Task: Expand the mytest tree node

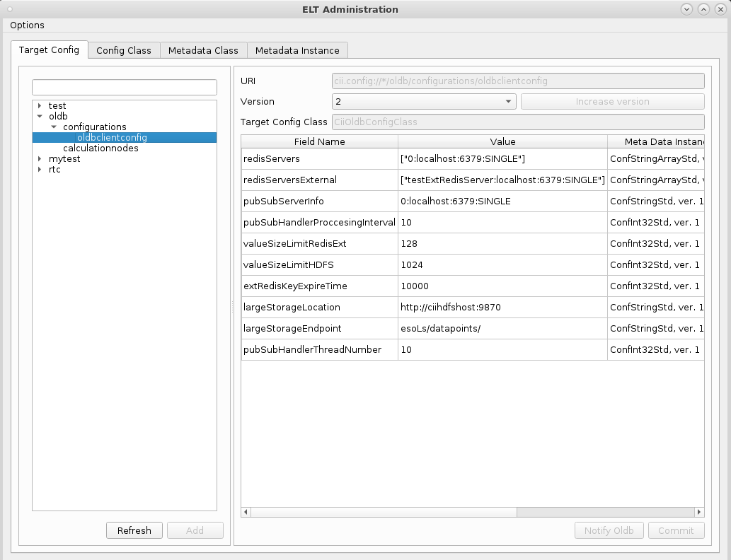Action: coord(40,159)
